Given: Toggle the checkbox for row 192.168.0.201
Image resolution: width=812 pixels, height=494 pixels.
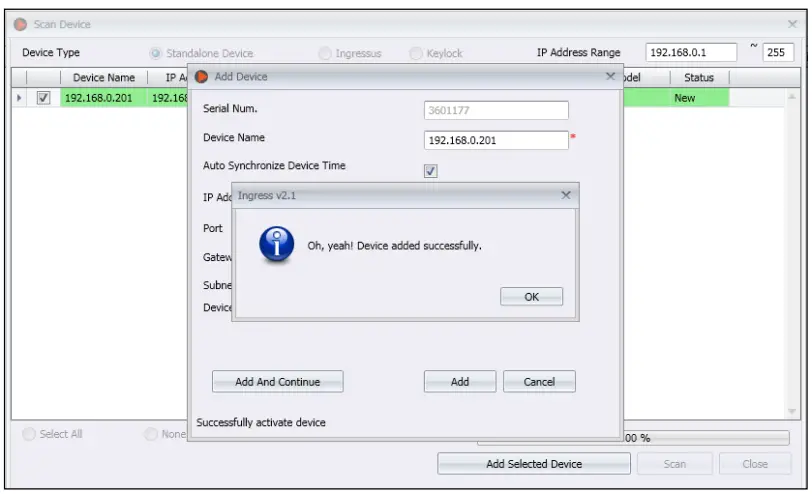Looking at the screenshot, I should coord(44,98).
